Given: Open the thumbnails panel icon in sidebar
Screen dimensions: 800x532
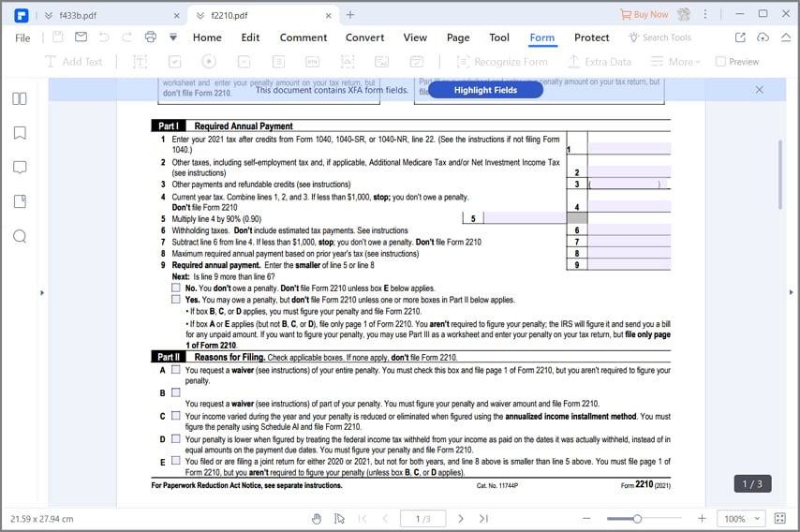Looking at the screenshot, I should point(20,98).
